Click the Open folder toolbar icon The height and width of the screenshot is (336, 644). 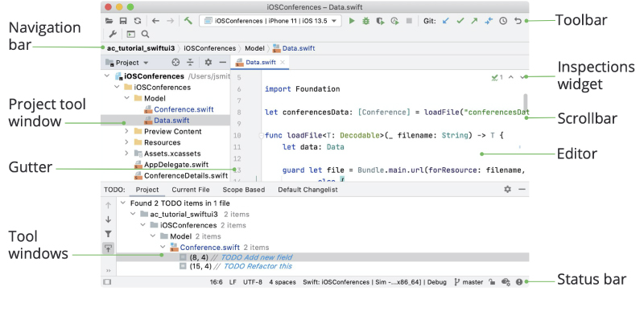(x=109, y=21)
